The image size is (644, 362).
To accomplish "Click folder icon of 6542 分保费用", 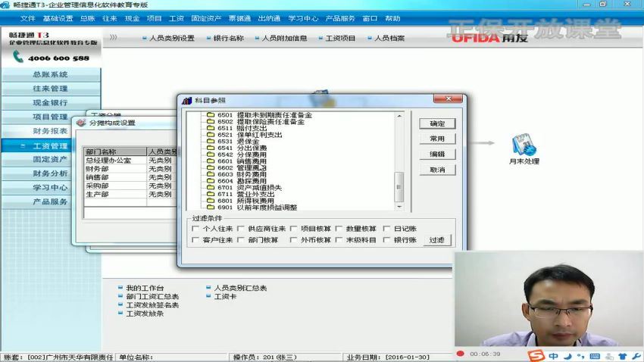I will click(211, 154).
